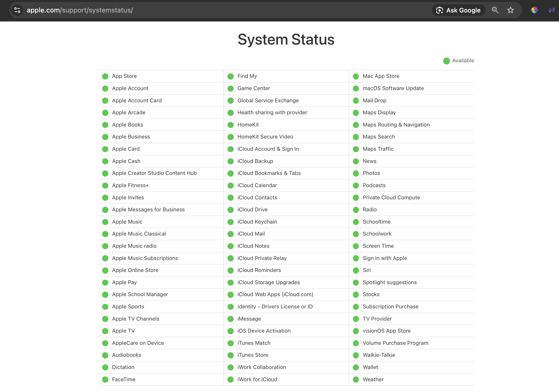The width and height of the screenshot is (559, 392).
Task: Open the colorful pinwheel extension icon
Action: pos(534,10)
